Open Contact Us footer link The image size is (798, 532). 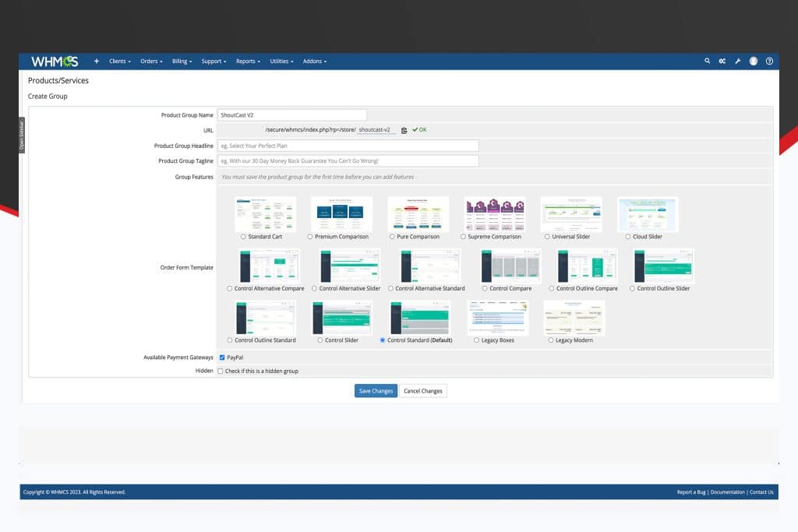tap(761, 491)
